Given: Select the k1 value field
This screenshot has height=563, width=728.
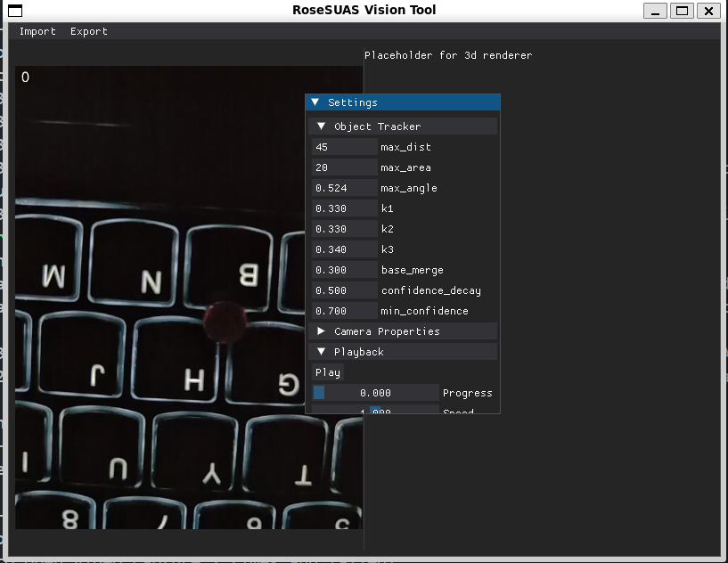Looking at the screenshot, I should 345,208.
